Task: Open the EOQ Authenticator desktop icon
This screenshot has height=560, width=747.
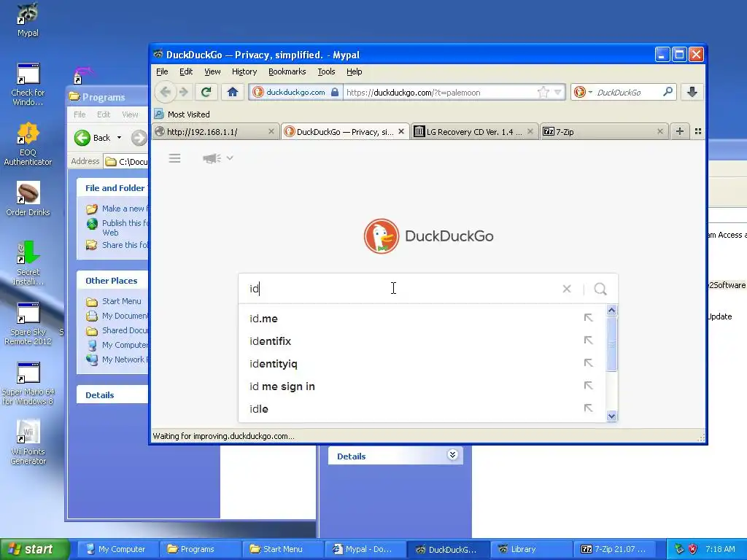Action: click(x=28, y=144)
